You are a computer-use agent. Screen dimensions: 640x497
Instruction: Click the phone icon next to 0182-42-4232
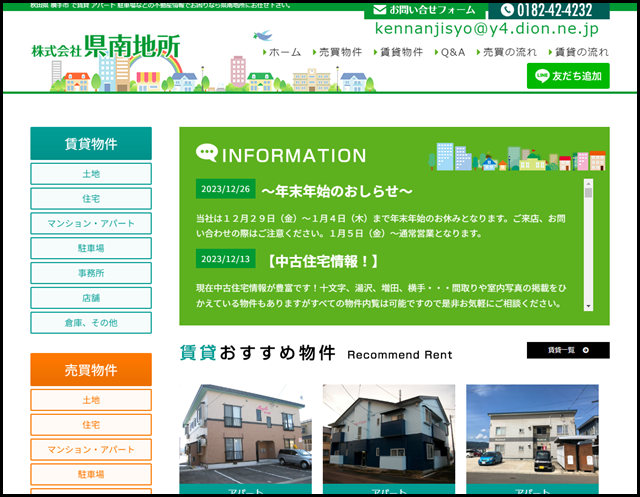(507, 10)
